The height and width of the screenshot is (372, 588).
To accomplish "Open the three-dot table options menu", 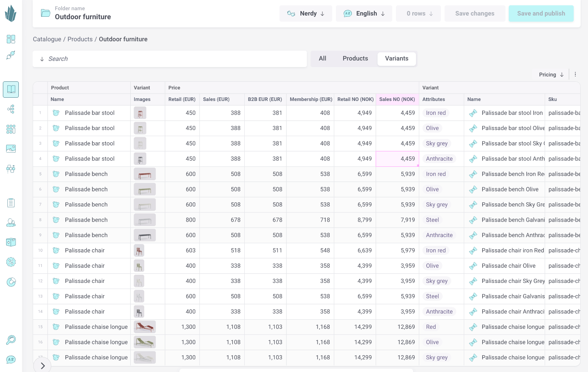I will (575, 74).
